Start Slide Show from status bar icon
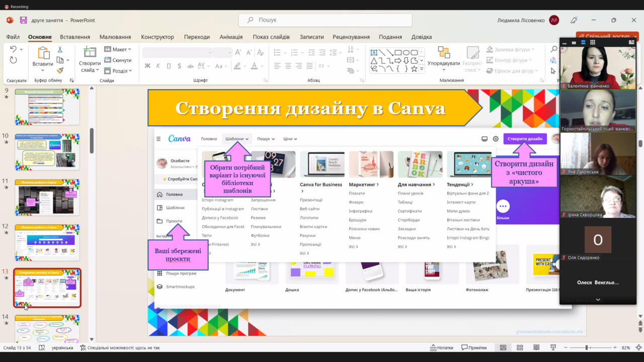The height and width of the screenshot is (362, 644). pyautogui.click(x=553, y=347)
